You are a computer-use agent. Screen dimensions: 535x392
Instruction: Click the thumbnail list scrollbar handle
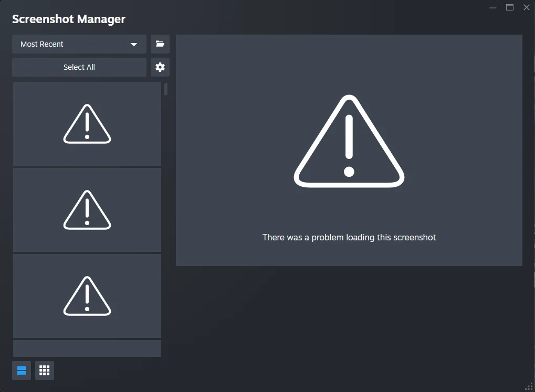166,89
